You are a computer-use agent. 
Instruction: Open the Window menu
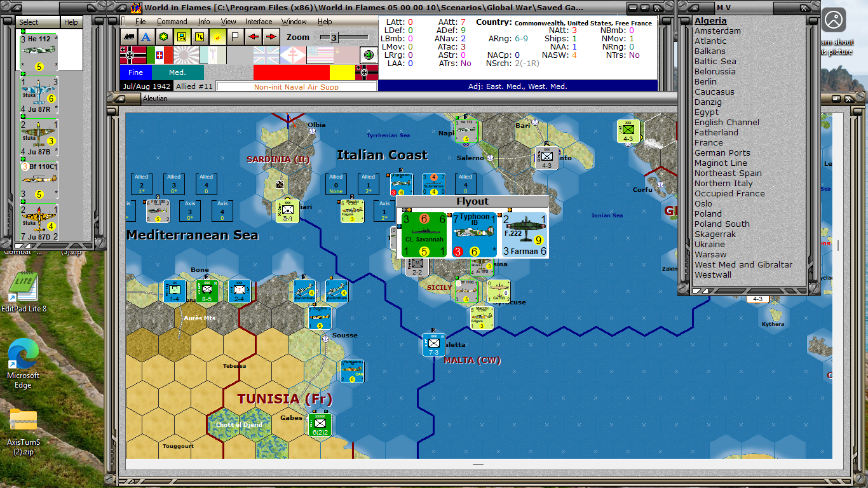294,22
